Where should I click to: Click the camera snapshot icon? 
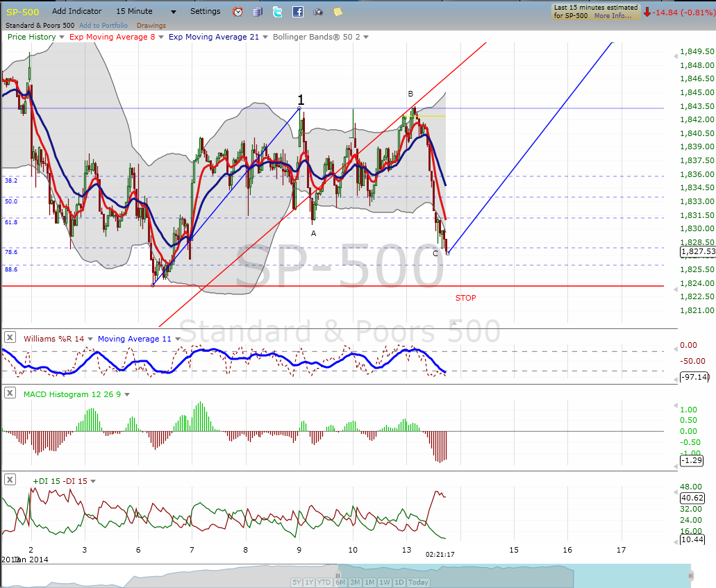click(x=318, y=12)
